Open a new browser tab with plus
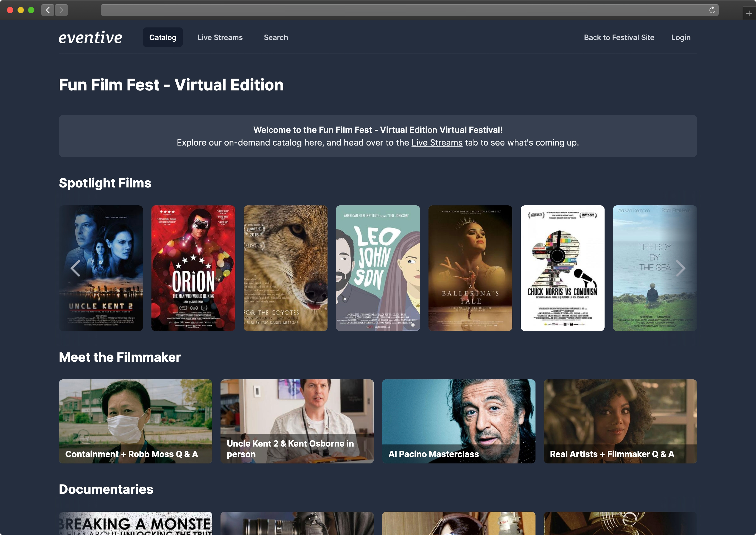Image resolution: width=756 pixels, height=535 pixels. [x=749, y=13]
